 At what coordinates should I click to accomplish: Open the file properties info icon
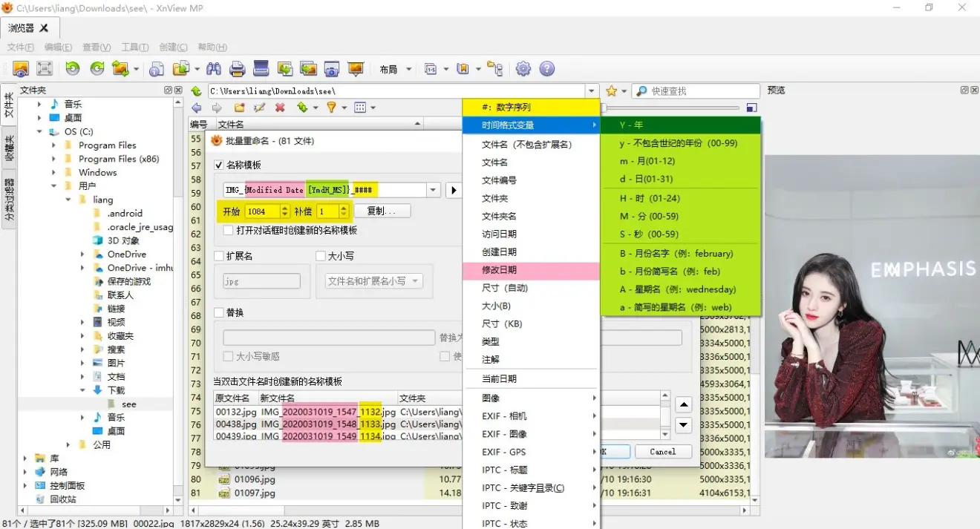point(157,69)
